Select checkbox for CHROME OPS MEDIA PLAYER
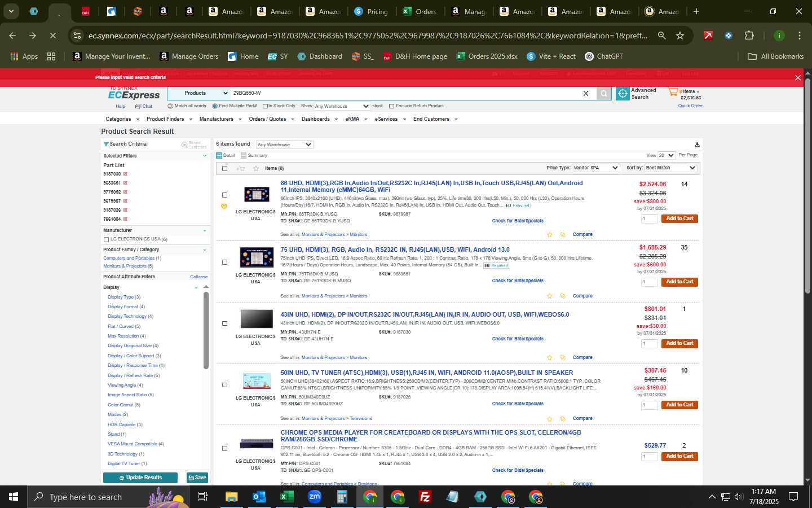The image size is (812, 508). pyautogui.click(x=224, y=449)
